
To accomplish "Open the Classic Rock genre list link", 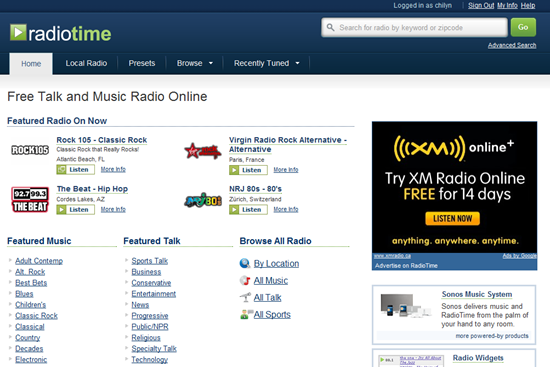I will click(x=36, y=316).
